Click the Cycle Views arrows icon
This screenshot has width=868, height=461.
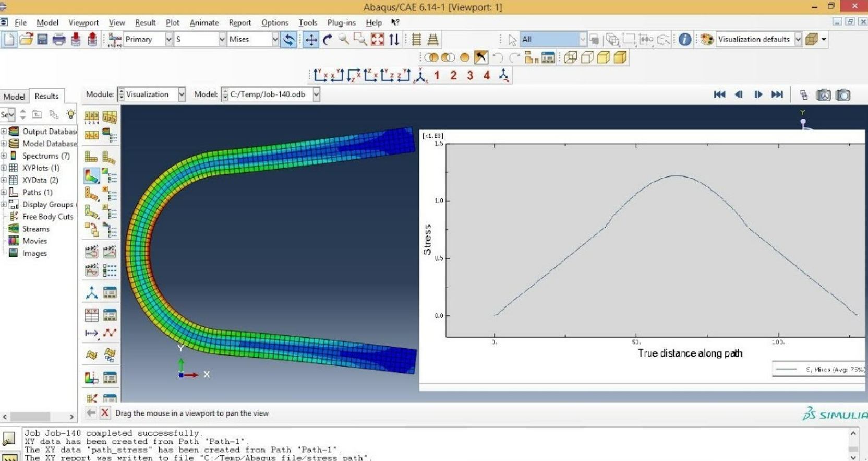[394, 39]
